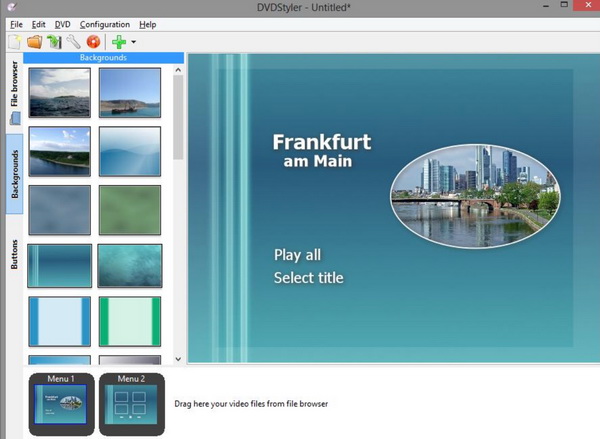
Task: Select the Backgrounds side tab
Action: pyautogui.click(x=15, y=172)
